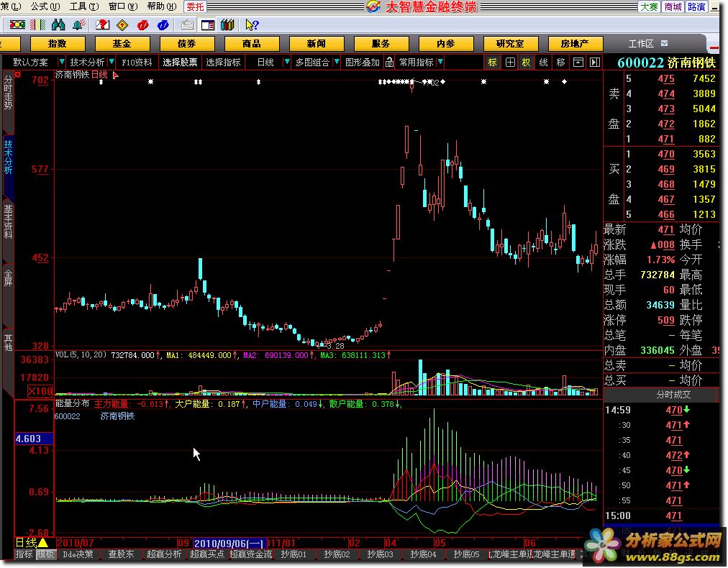This screenshot has width=728, height=568.
Task: Click the 商城 button
Action: (673, 6)
